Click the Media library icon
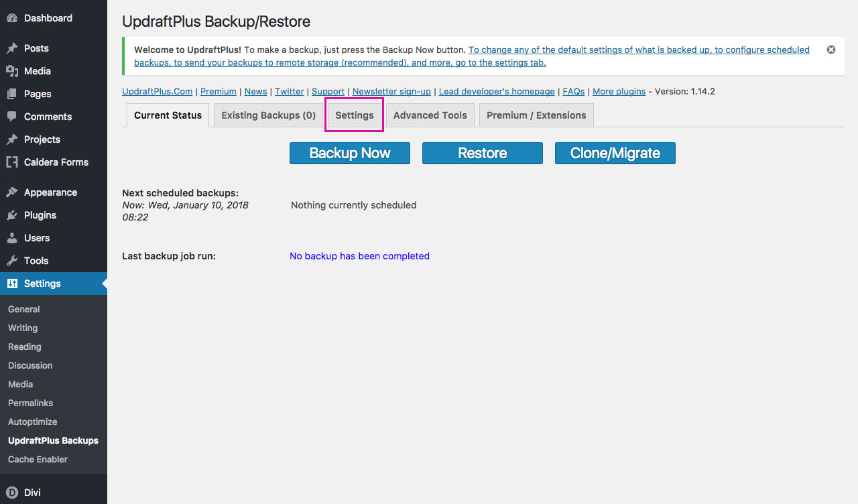Image resolution: width=858 pixels, height=504 pixels. click(12, 71)
